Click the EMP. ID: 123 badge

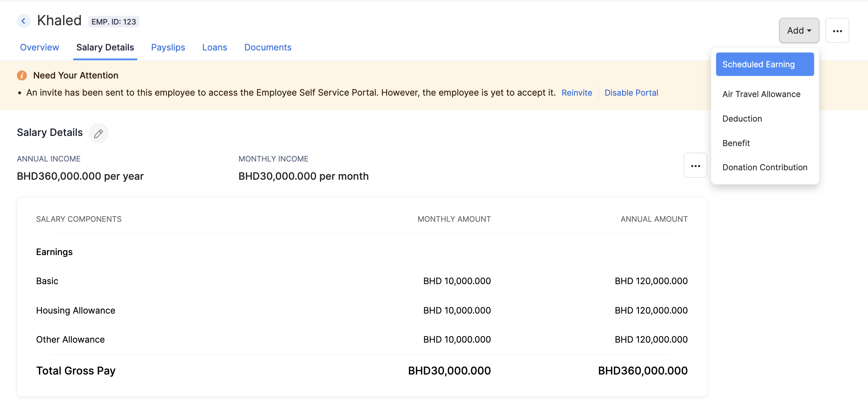(x=113, y=21)
